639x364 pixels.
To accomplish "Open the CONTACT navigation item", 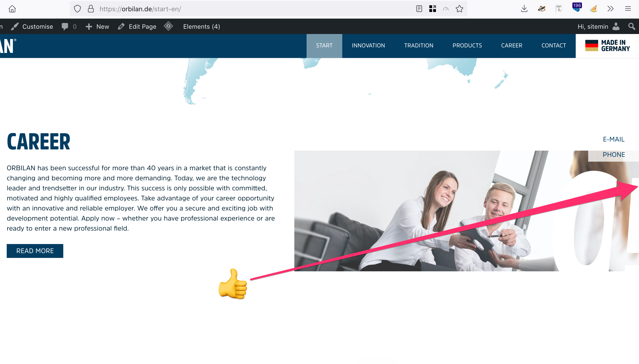I will click(554, 45).
